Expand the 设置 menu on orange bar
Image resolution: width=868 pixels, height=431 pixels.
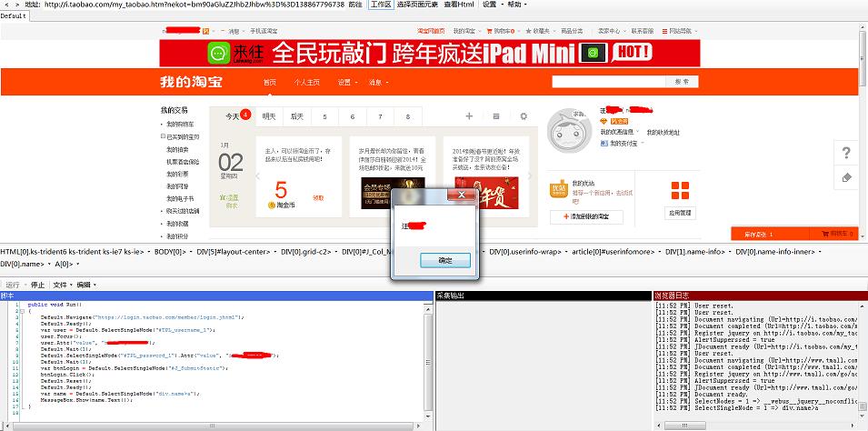coord(347,82)
